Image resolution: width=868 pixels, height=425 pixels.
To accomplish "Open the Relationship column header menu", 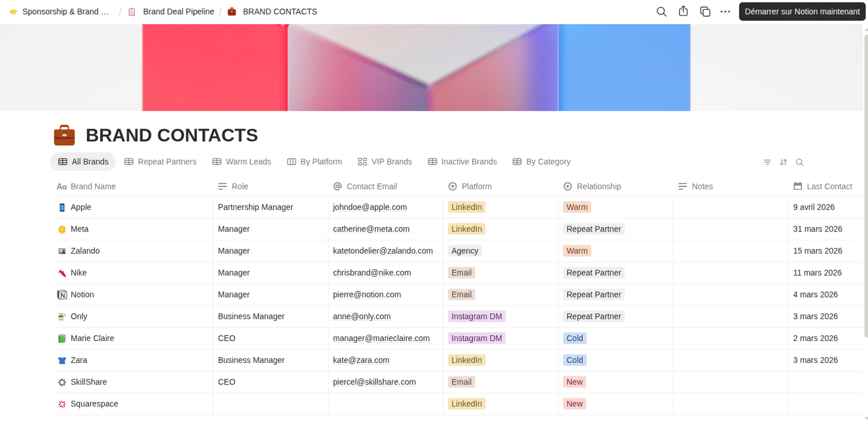I will (598, 186).
